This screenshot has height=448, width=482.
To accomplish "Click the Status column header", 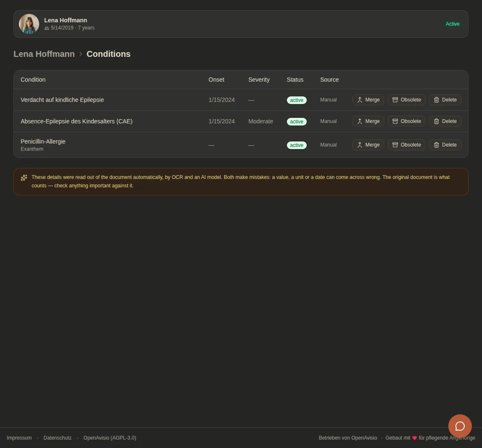I will point(295,80).
